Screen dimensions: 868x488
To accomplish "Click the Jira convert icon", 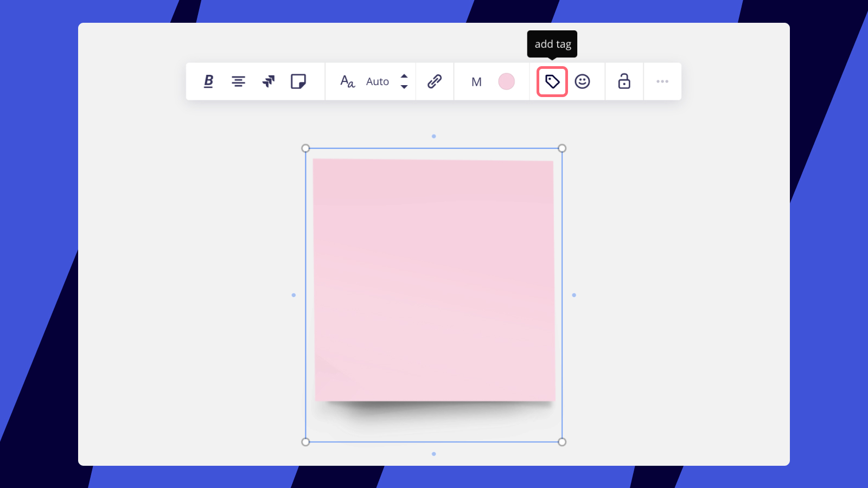I will [x=269, y=81].
